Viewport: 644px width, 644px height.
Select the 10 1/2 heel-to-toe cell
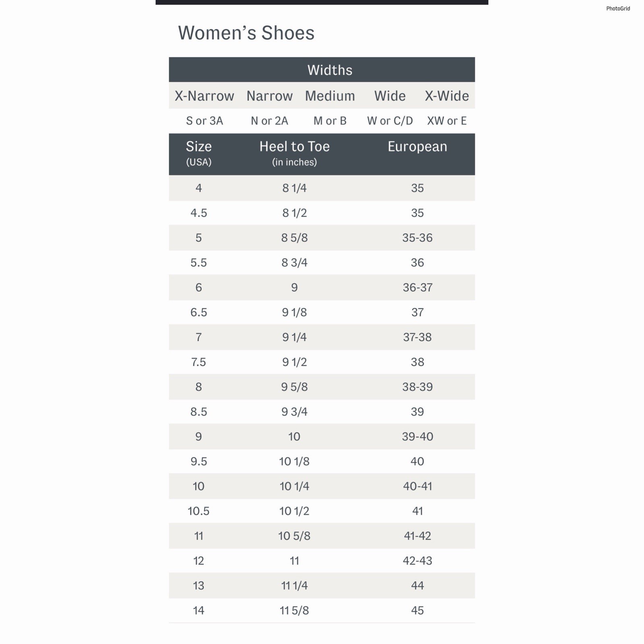point(294,511)
